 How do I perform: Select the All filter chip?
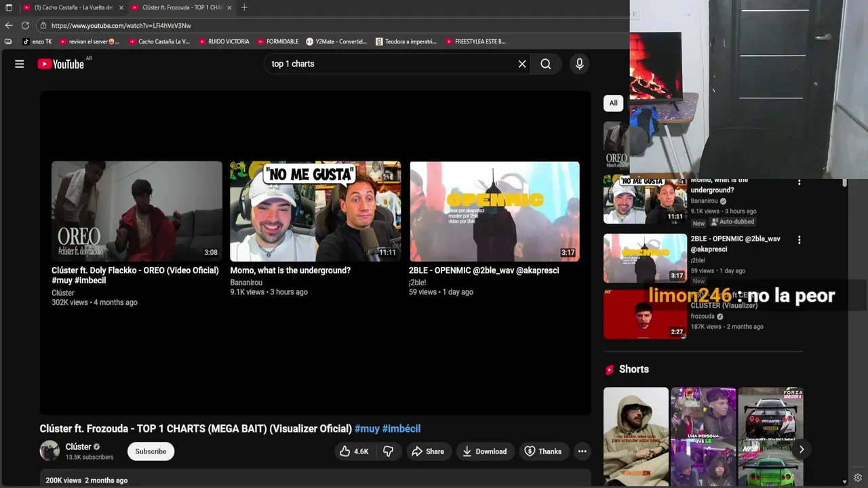[613, 103]
